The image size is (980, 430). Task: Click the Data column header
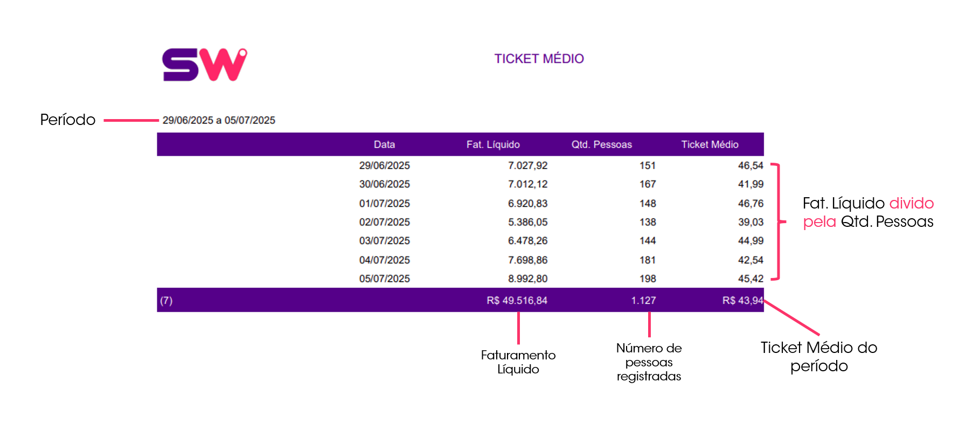385,144
